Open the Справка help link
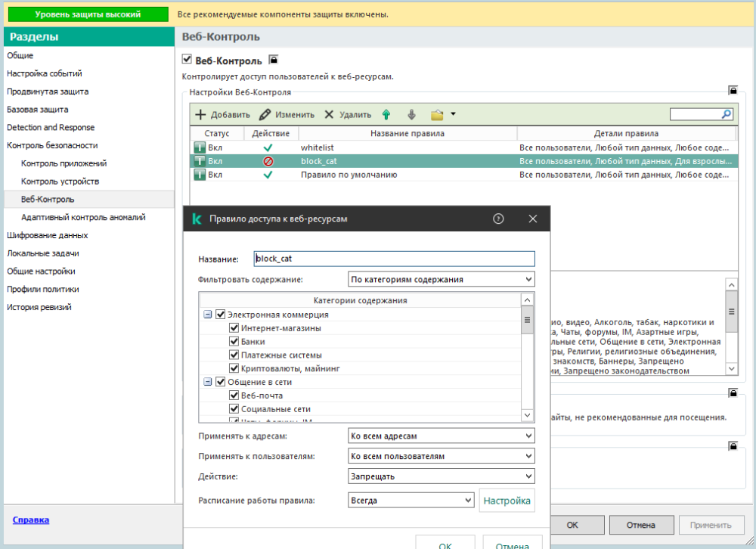 click(x=31, y=520)
